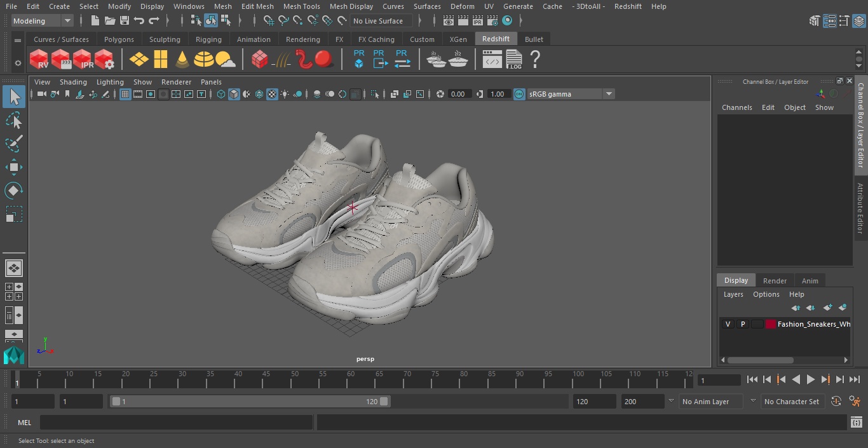Click the layer red color swatch
The height and width of the screenshot is (448, 868).
coord(771,324)
